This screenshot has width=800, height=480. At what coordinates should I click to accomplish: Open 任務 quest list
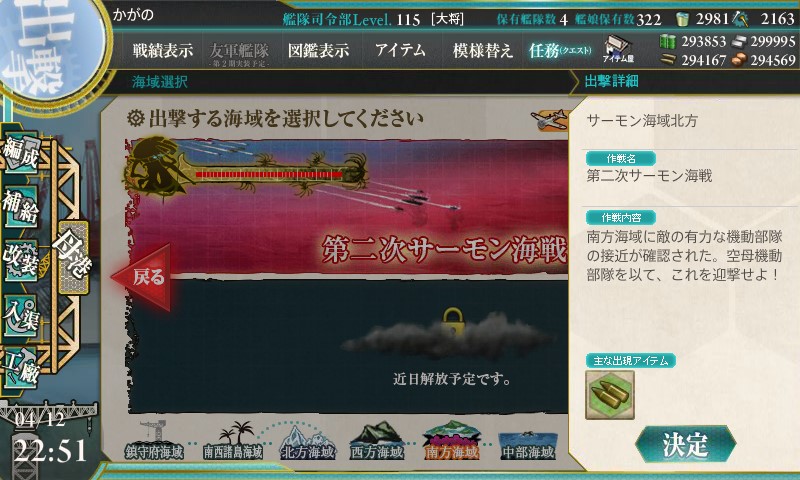pyautogui.click(x=560, y=50)
